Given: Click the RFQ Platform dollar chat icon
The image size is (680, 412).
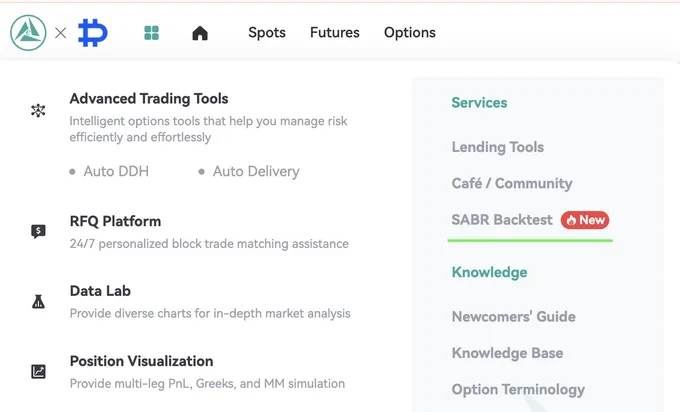Looking at the screenshot, I should 38,231.
